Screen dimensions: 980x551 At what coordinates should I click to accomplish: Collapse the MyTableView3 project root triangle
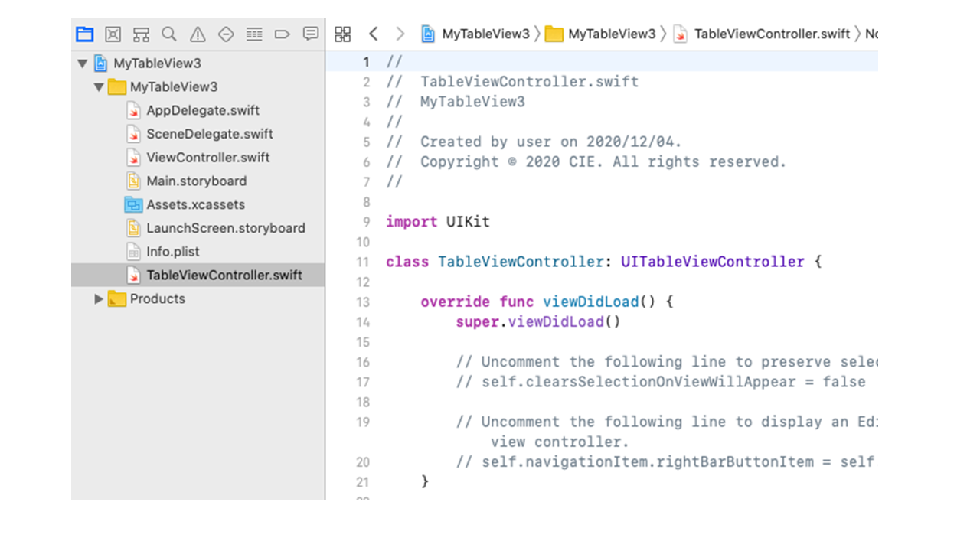[x=83, y=64]
